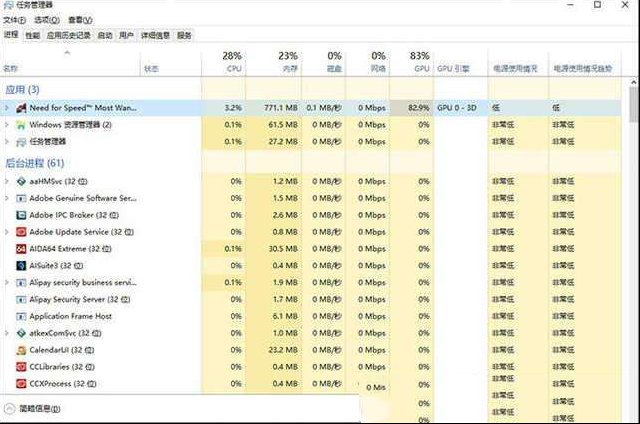Sort by the Status (状态) column header
640x424 pixels.
point(171,62)
